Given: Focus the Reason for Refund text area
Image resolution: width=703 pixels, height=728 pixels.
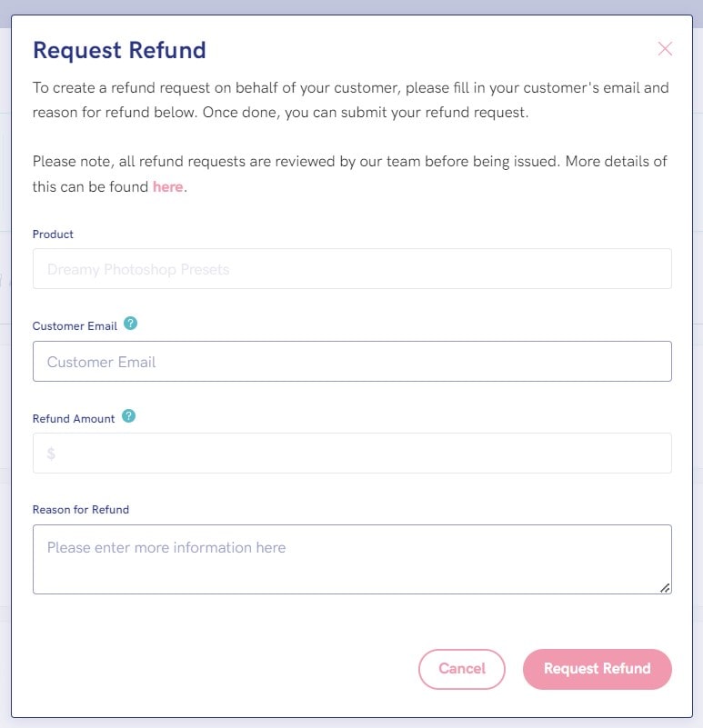Looking at the screenshot, I should coord(352,560).
